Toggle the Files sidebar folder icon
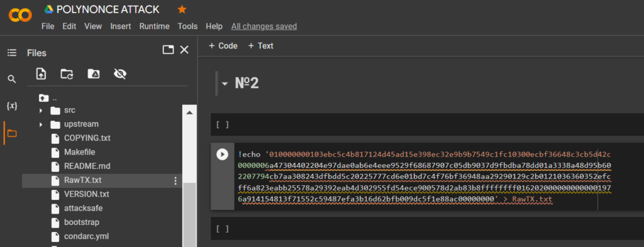Image resolution: width=644 pixels, height=247 pixels. (12, 133)
